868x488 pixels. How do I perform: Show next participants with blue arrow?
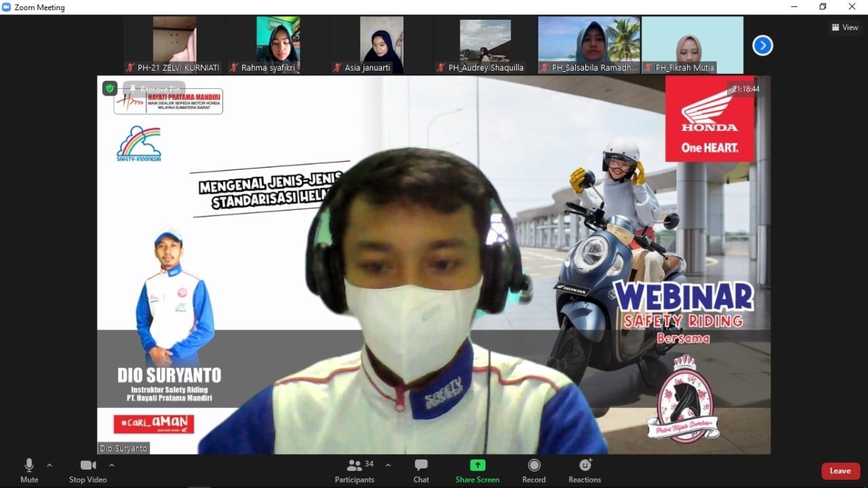763,45
